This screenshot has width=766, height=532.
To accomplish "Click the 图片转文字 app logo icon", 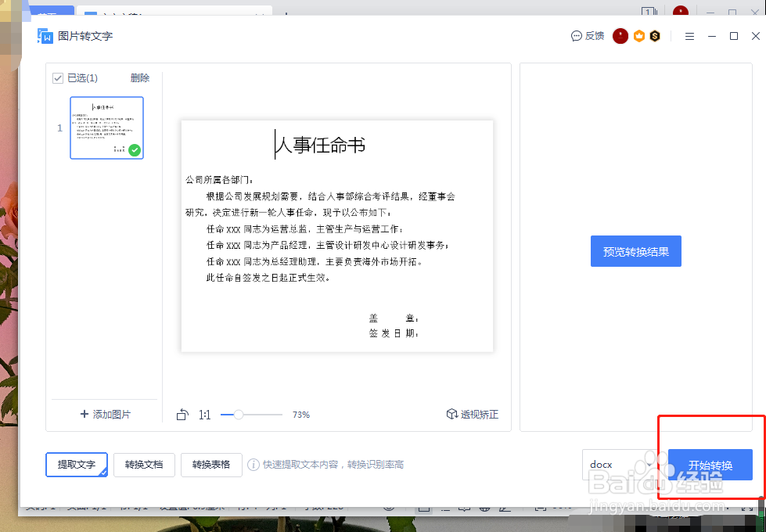I will 45,36.
